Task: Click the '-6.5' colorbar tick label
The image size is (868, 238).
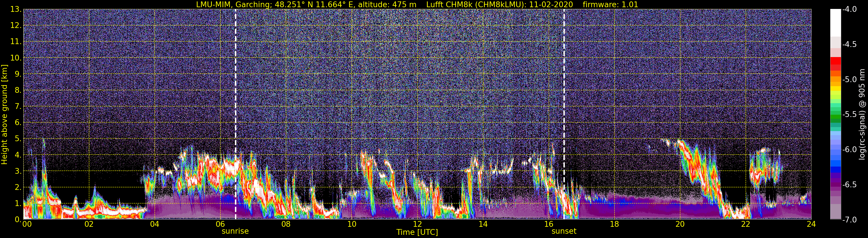Action: [x=849, y=185]
